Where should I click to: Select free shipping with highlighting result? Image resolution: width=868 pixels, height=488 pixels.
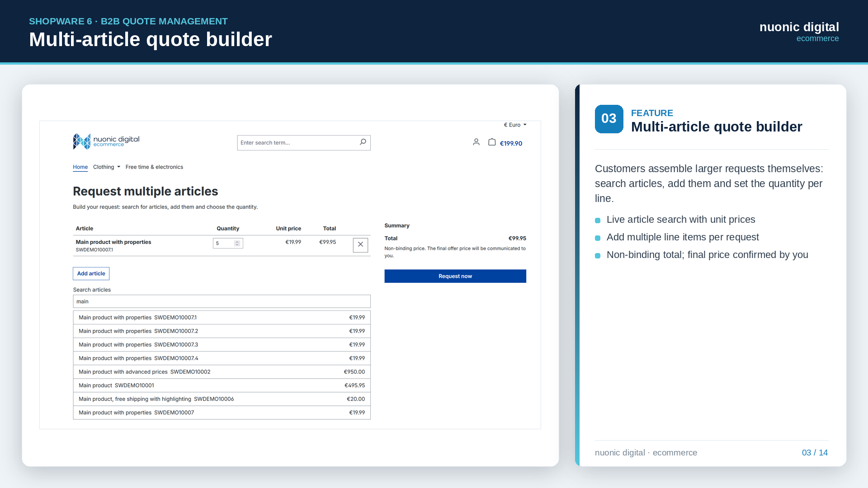tap(222, 399)
